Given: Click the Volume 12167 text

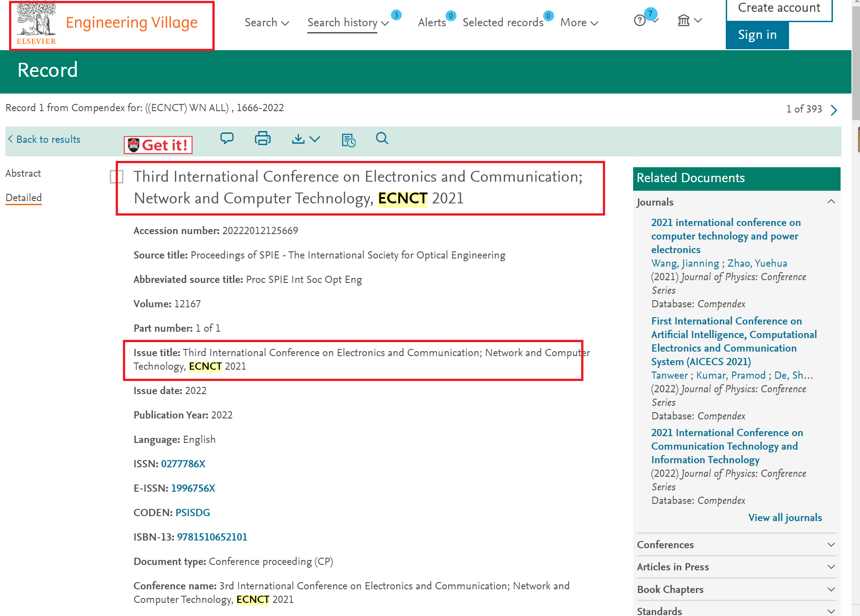Looking at the screenshot, I should (x=167, y=304).
